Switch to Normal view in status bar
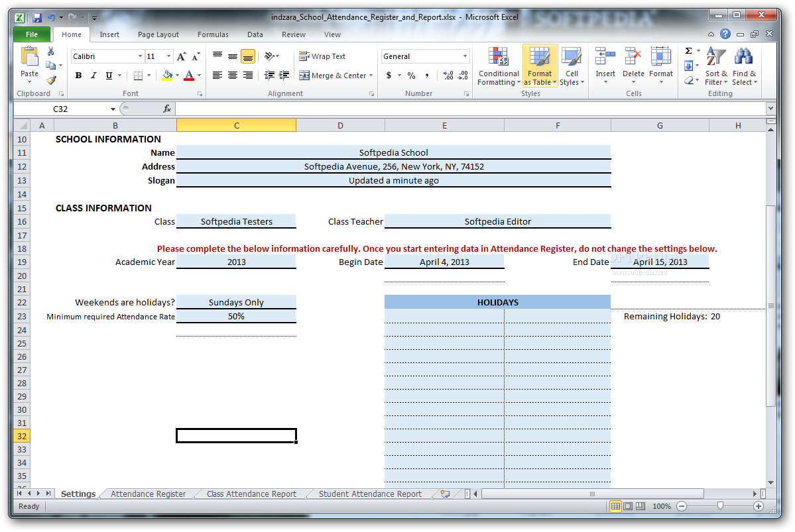 pyautogui.click(x=615, y=506)
